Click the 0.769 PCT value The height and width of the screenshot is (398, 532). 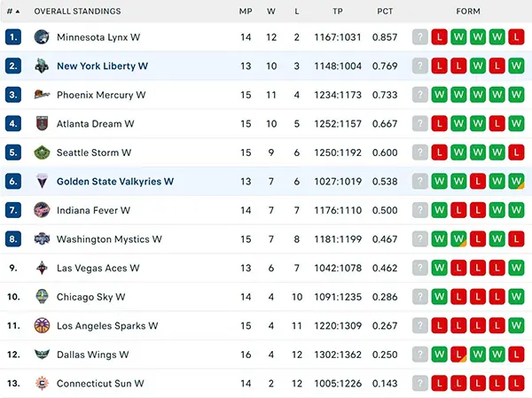[x=385, y=66]
